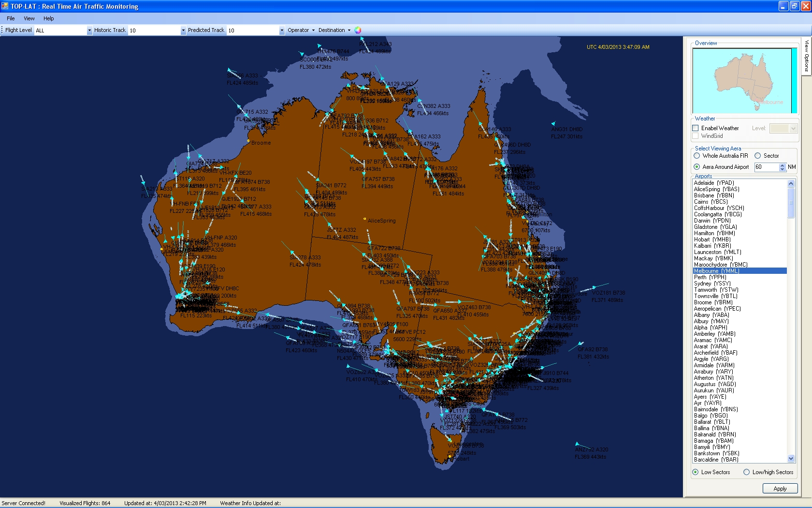The height and width of the screenshot is (508, 812).
Task: Click the TOP-LAT application icon in title bar
Action: (5, 6)
